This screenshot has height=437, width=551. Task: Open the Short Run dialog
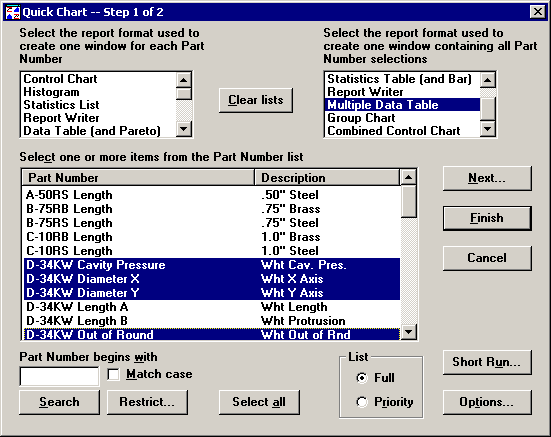487,362
